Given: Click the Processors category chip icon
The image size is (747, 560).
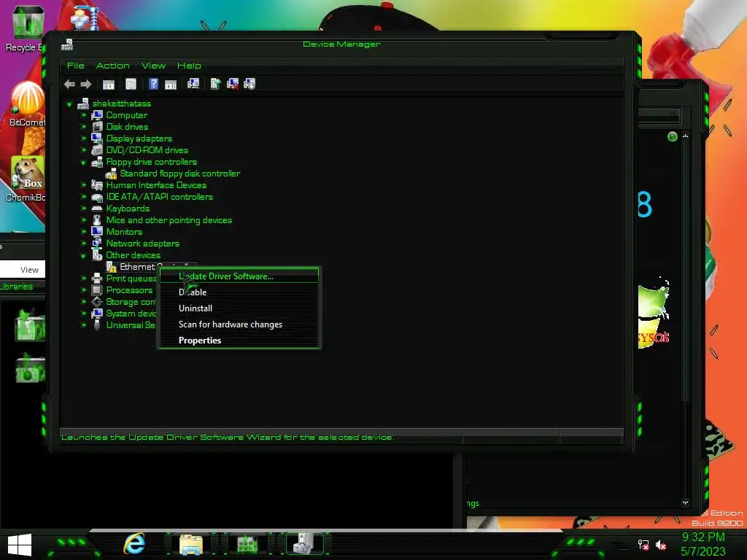Looking at the screenshot, I should click(97, 290).
